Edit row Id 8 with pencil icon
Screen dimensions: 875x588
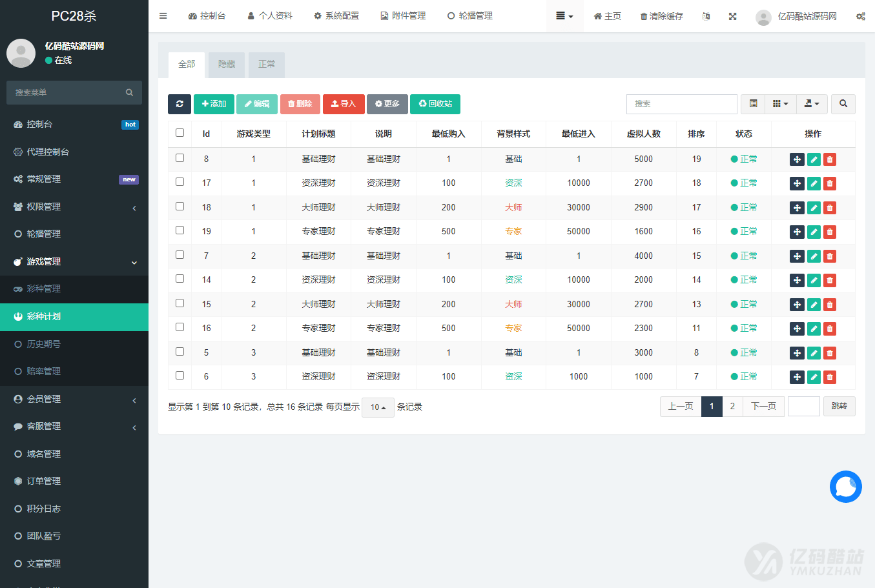click(814, 159)
